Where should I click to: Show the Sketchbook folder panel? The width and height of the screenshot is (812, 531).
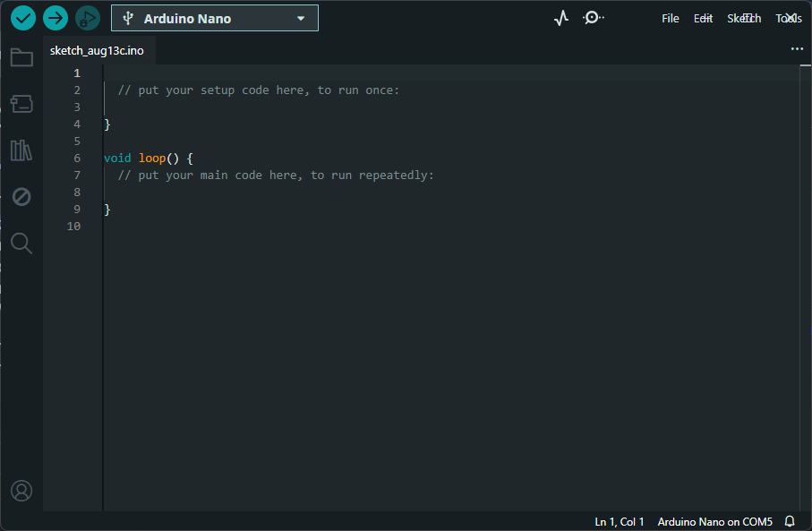(x=21, y=58)
